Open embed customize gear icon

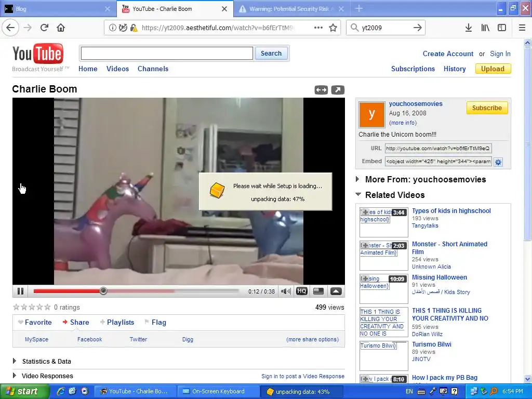coord(498,162)
